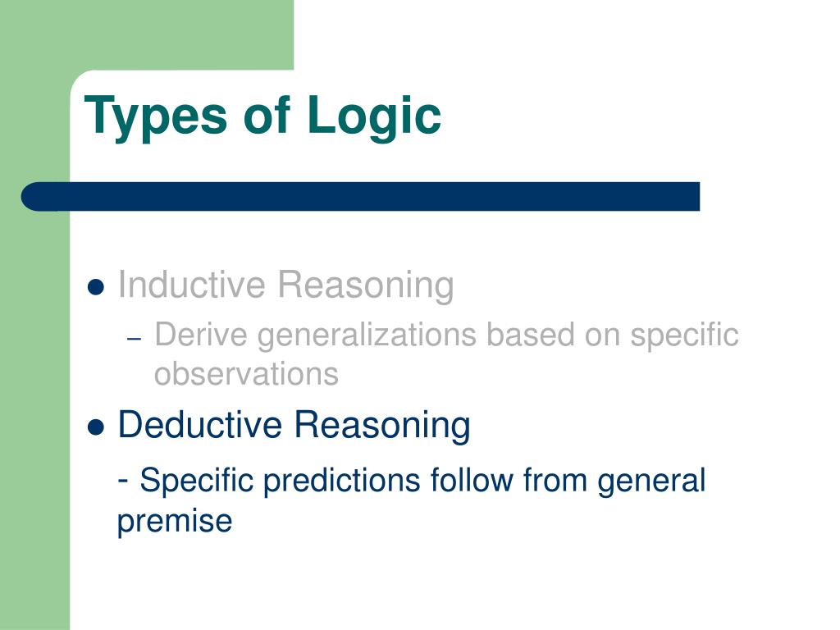Click the hyphen before "Specific predictions"
The image size is (840, 630).
pos(123,479)
